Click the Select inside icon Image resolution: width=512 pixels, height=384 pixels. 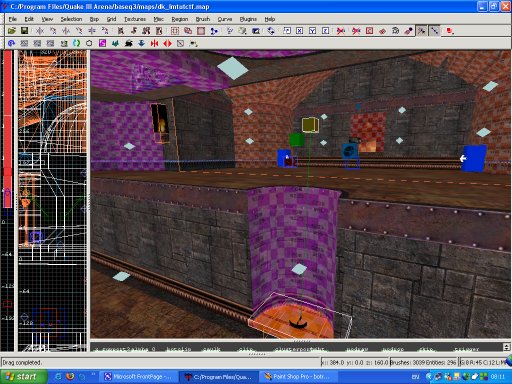pyautogui.click(x=159, y=31)
